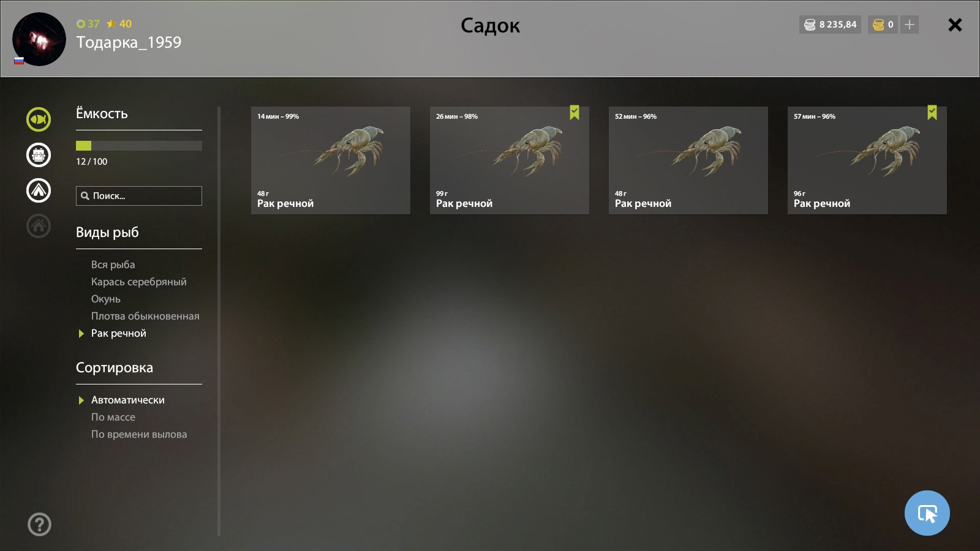Open the 14 мин crayfish card
The height and width of the screenshot is (551, 980).
(x=331, y=160)
